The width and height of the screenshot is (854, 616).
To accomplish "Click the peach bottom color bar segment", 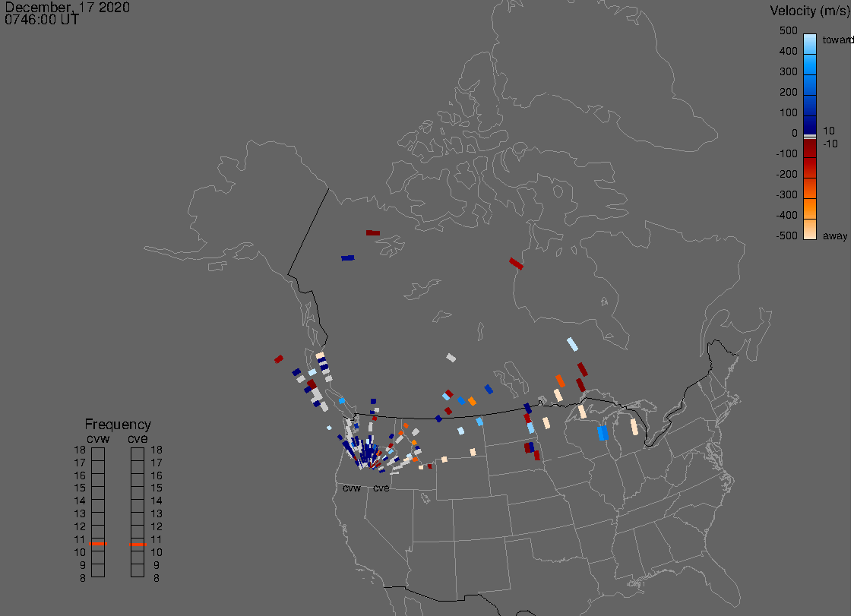I will [x=810, y=229].
